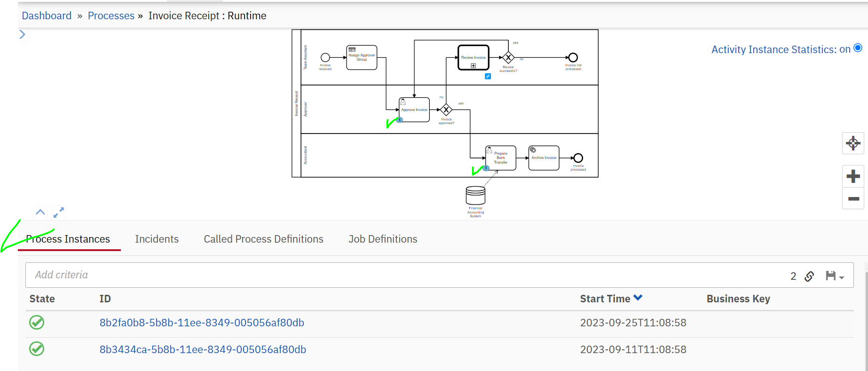
Task: Open the Called Process Definitions tab
Action: click(263, 239)
